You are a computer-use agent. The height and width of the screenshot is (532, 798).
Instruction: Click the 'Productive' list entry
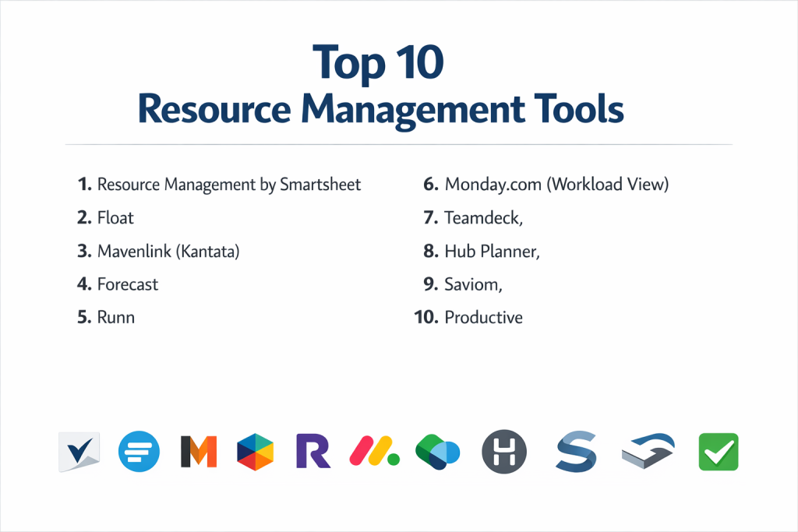483,318
